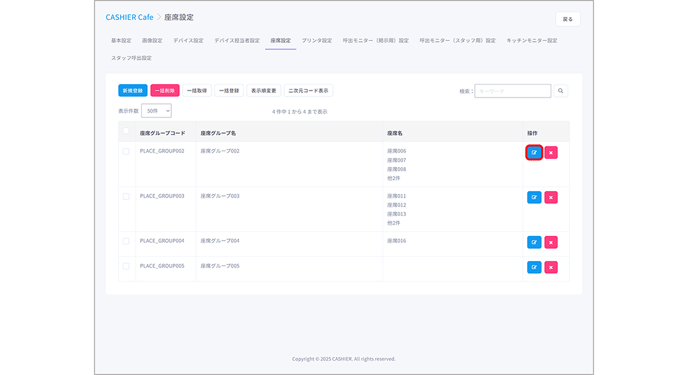The height and width of the screenshot is (375, 688).
Task: Select the 座席設定 tab
Action: coord(280,40)
